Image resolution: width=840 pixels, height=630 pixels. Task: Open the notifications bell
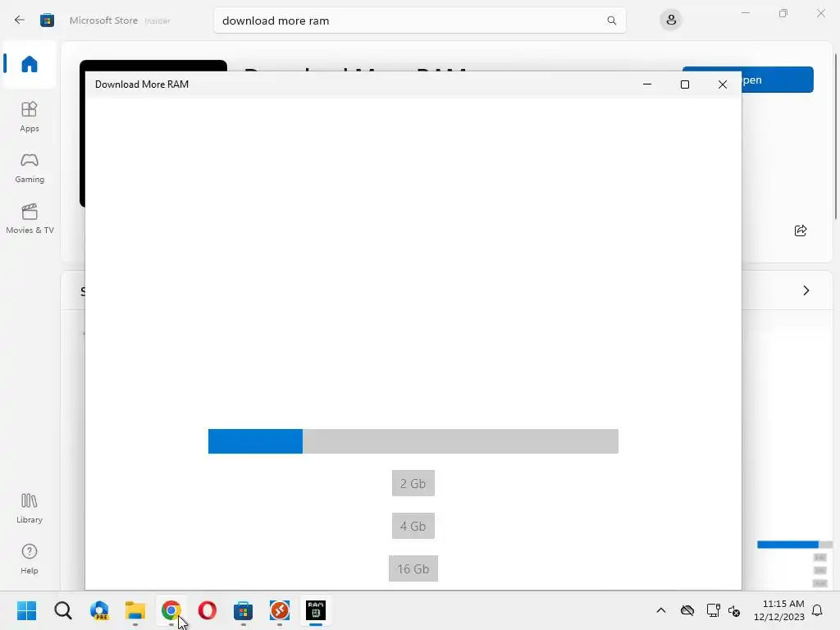click(x=817, y=610)
